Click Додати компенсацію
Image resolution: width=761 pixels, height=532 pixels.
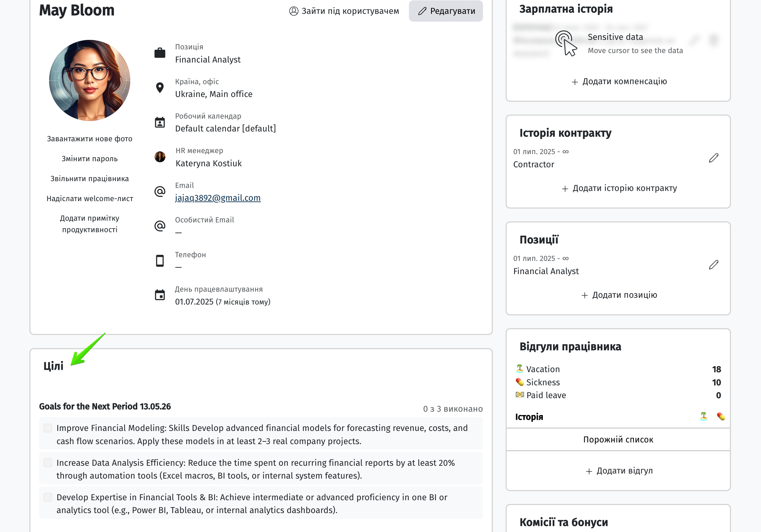619,81
